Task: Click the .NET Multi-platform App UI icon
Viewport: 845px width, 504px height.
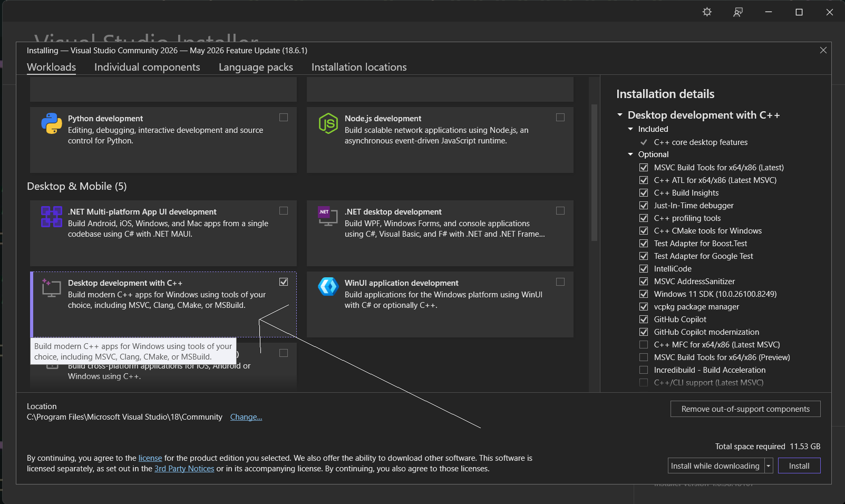Action: pos(52,217)
